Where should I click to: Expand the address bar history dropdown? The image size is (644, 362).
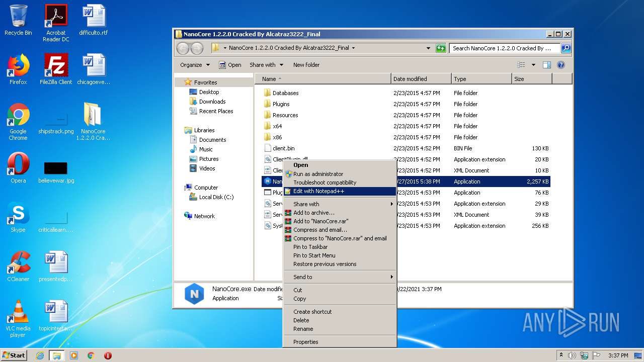428,48
